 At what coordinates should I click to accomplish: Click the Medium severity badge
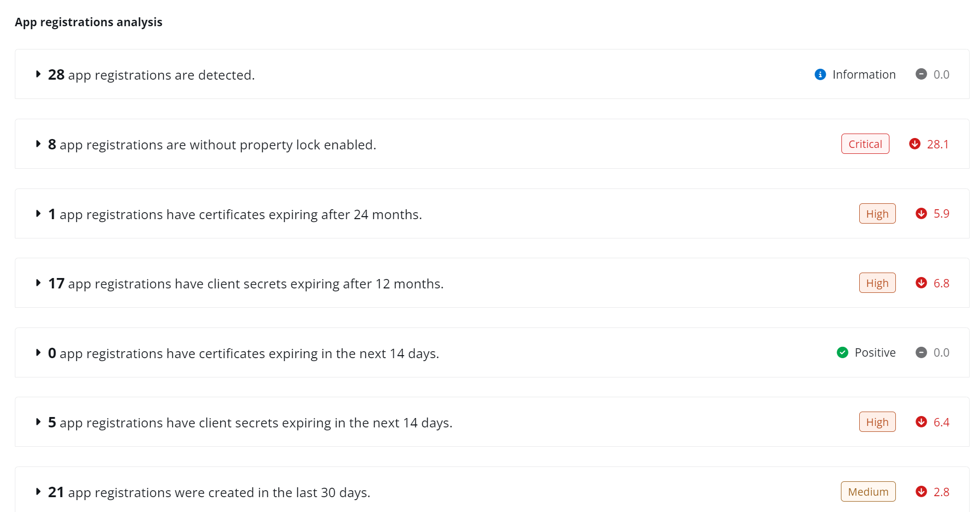tap(868, 492)
